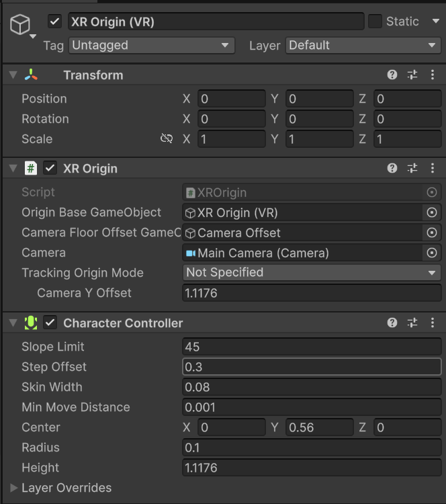This screenshot has width=446, height=504.
Task: Disable the Character Controller component checkbox
Action: (x=50, y=323)
